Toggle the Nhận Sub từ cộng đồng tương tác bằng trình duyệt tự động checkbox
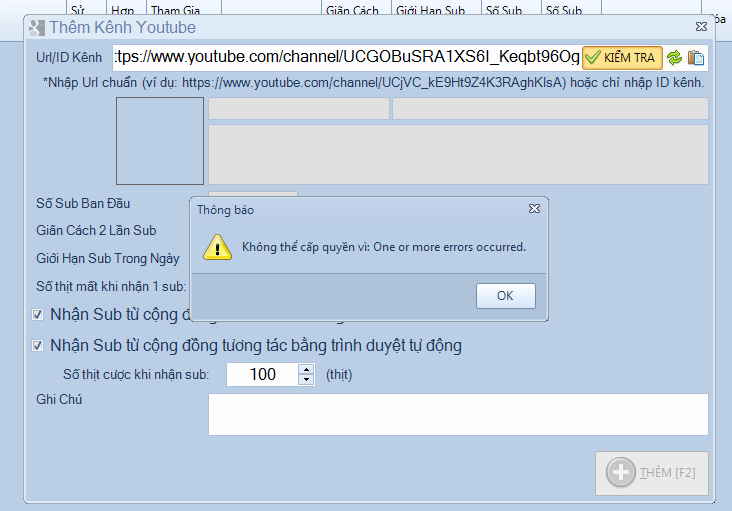 pyautogui.click(x=37, y=345)
